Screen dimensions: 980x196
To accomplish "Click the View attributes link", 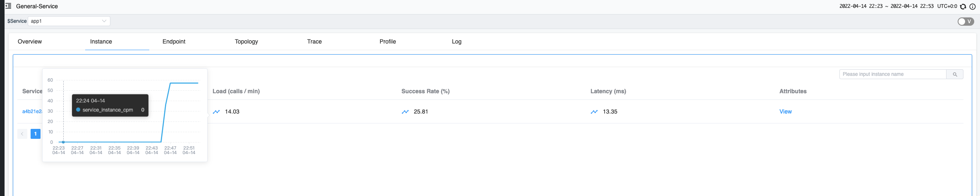I will click(786, 111).
